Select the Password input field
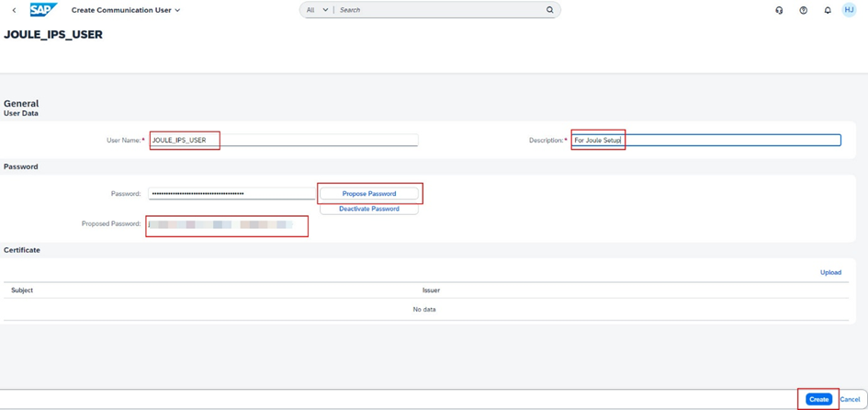Screen dimensions: 868x410 pos(231,194)
